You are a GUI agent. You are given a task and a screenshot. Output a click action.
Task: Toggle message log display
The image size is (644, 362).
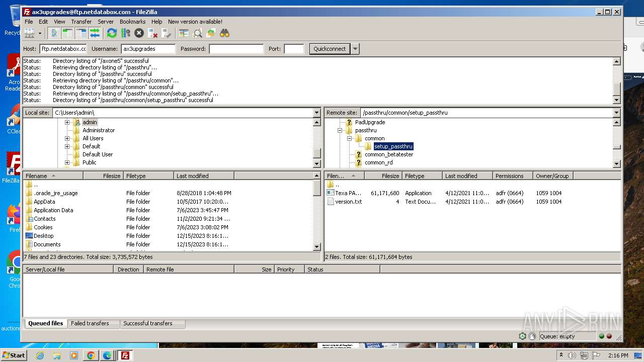coord(54,33)
